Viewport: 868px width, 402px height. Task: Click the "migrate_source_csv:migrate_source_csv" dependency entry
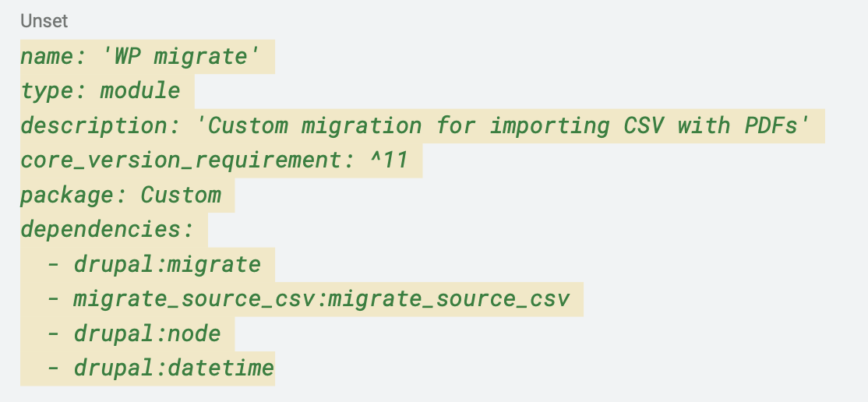click(321, 299)
